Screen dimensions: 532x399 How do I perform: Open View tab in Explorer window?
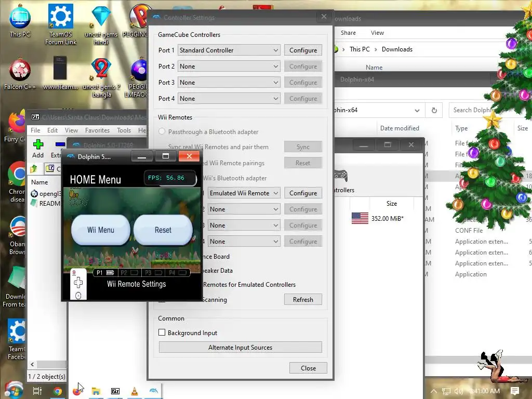coord(377,33)
